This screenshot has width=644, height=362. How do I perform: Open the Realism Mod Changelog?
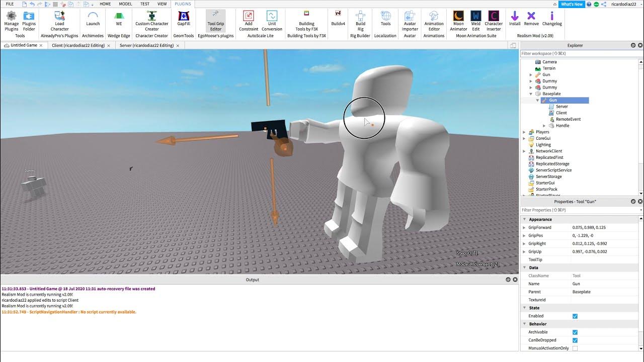tap(552, 19)
